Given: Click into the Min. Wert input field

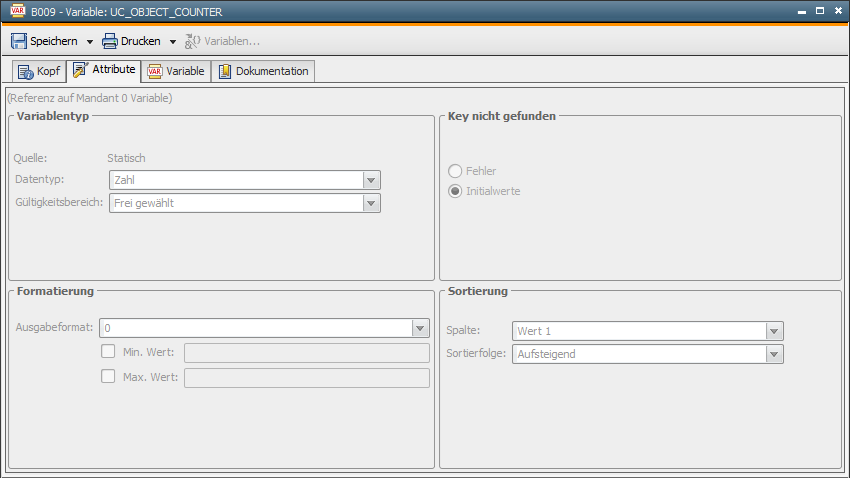Looking at the screenshot, I should 307,353.
